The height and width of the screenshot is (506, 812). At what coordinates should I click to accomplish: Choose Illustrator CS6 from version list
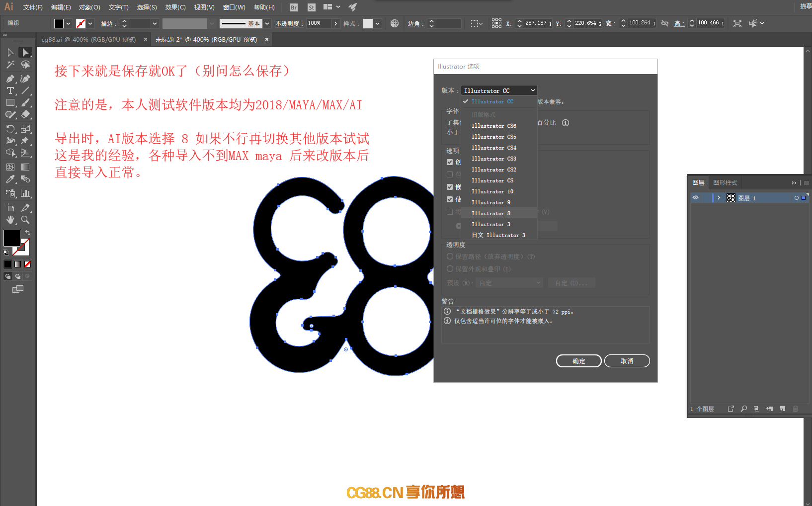[x=499, y=126]
